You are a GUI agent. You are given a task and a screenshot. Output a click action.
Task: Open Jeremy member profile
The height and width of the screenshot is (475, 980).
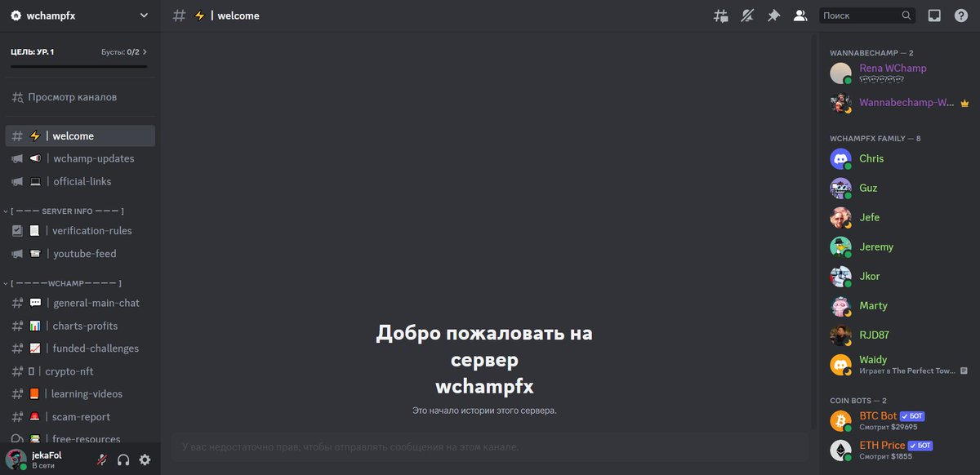coord(898,247)
